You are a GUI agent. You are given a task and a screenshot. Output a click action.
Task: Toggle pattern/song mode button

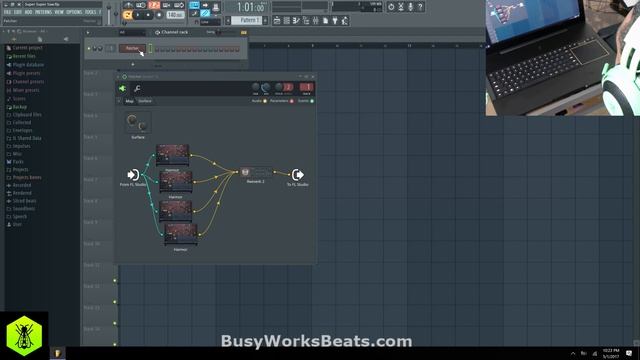click(x=128, y=15)
